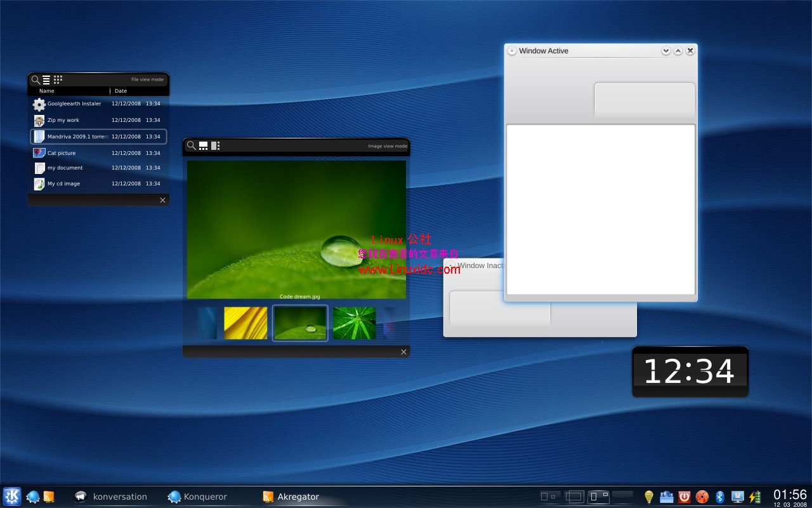812x508 pixels.
Task: Click the 12:34 clock widget
Action: [690, 372]
